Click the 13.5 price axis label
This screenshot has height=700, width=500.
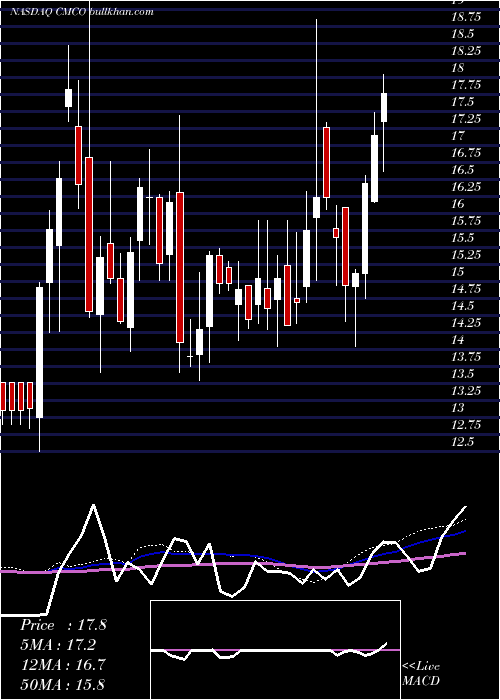[464, 374]
